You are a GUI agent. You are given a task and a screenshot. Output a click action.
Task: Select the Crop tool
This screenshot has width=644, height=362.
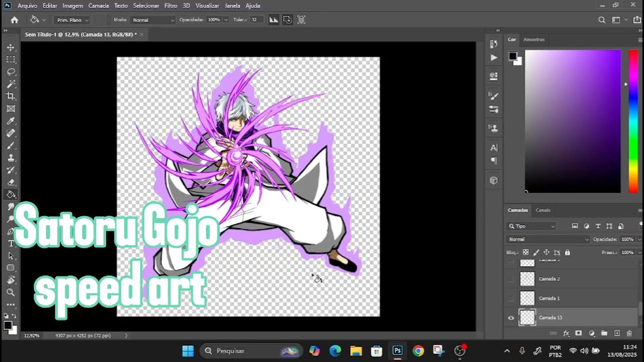(x=11, y=96)
